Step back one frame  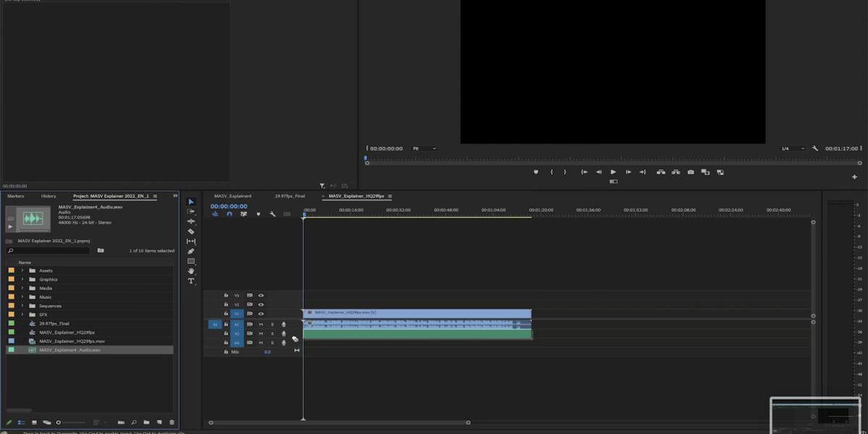(x=599, y=172)
